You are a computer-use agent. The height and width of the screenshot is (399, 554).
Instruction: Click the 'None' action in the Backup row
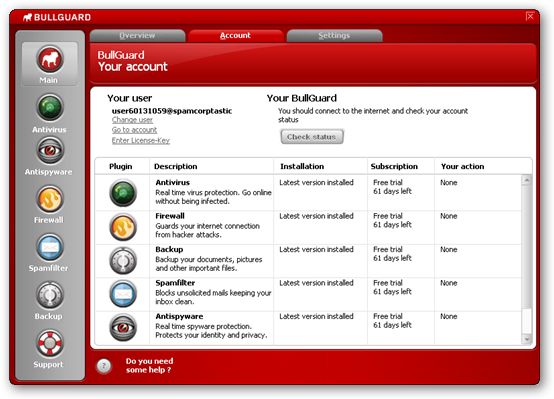tap(449, 250)
